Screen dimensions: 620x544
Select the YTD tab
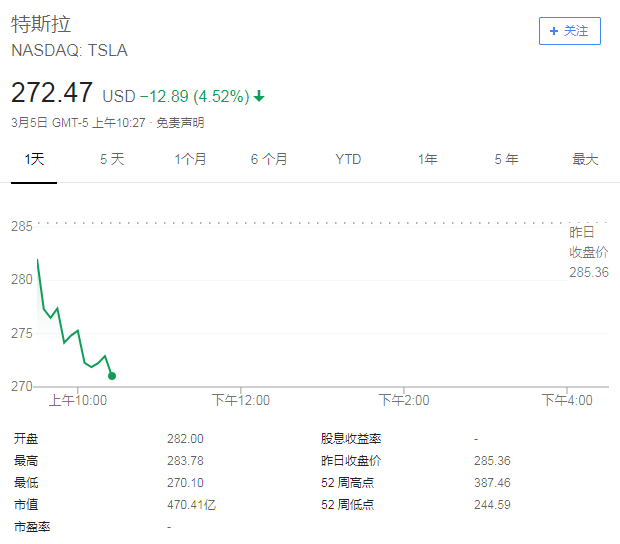pyautogui.click(x=348, y=159)
